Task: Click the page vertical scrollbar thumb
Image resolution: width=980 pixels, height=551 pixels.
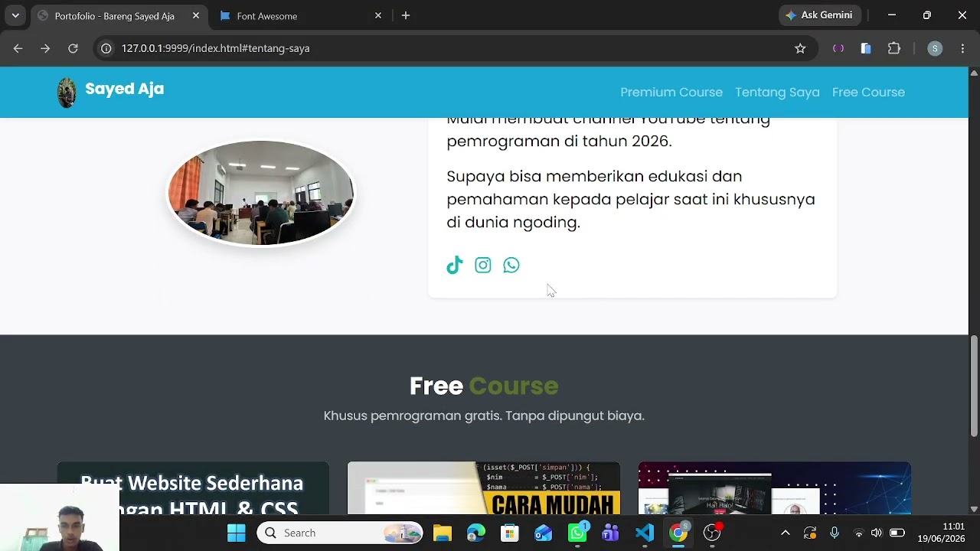Action: pos(974,386)
